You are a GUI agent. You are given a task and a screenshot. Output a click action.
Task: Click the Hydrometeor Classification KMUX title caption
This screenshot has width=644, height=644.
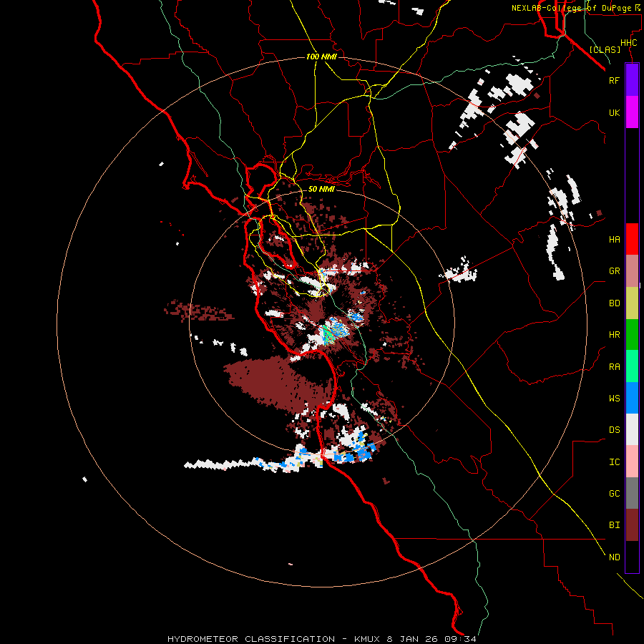coord(321,639)
